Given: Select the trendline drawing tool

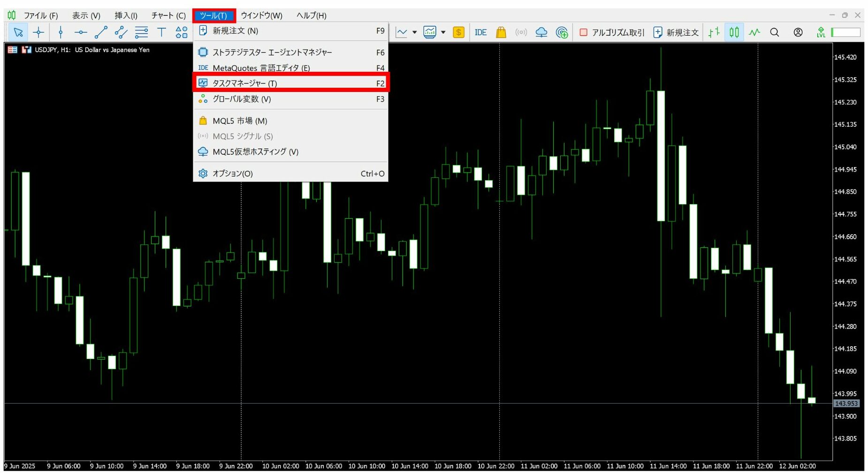Looking at the screenshot, I should [x=101, y=32].
